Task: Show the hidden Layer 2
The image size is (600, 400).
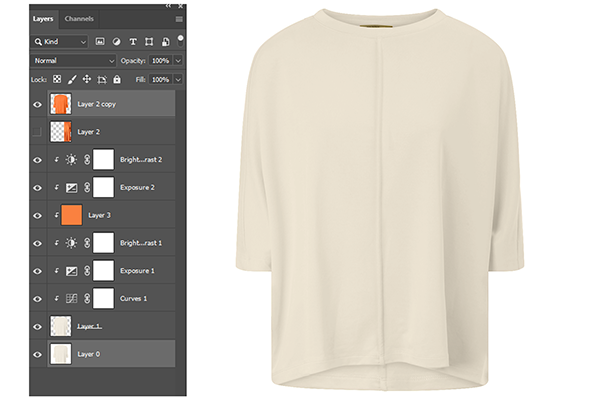Action: (x=37, y=132)
